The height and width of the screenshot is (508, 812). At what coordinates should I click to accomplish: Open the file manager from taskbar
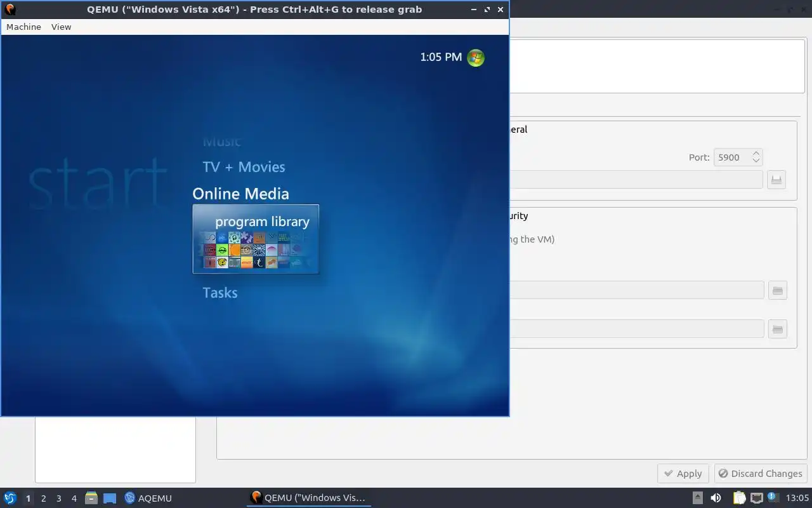[x=91, y=498]
